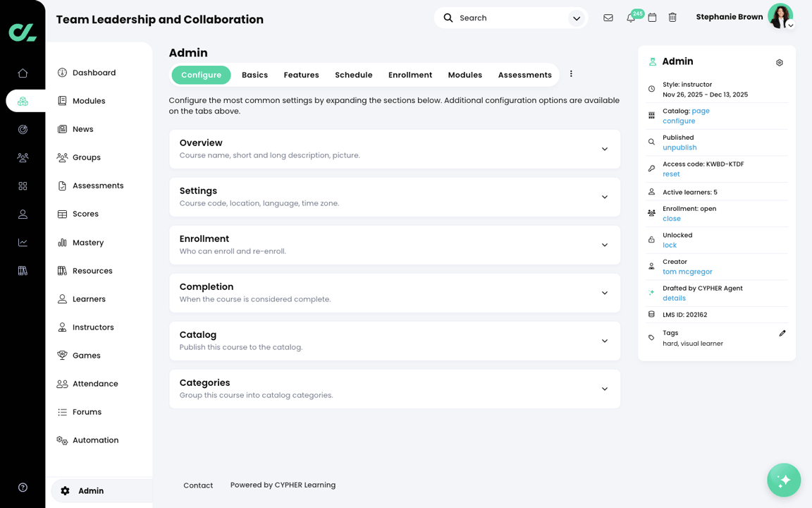Screen dimensions: 812x508
Task: Open the grid apps icon in black sidebar
Action: tap(23, 186)
